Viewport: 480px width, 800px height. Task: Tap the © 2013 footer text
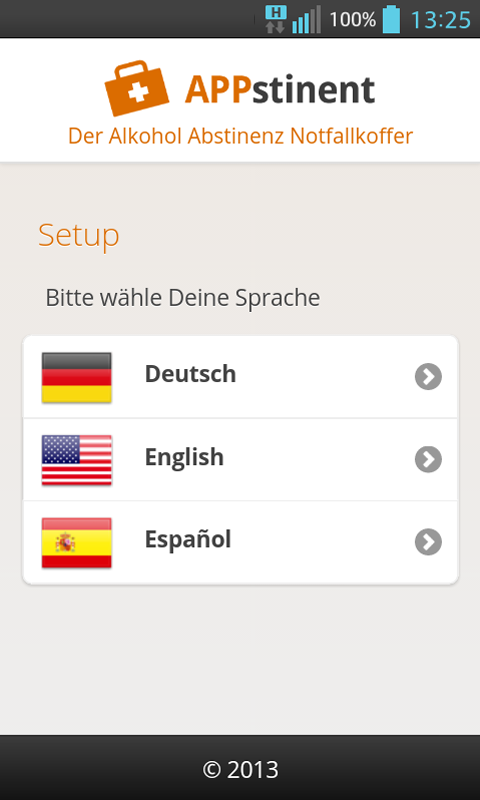240,769
